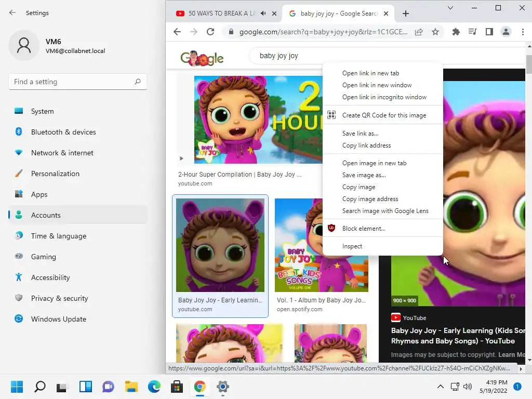
Task: Open Baby Joy Joy - Early Learning thumbnail
Action: [220, 245]
